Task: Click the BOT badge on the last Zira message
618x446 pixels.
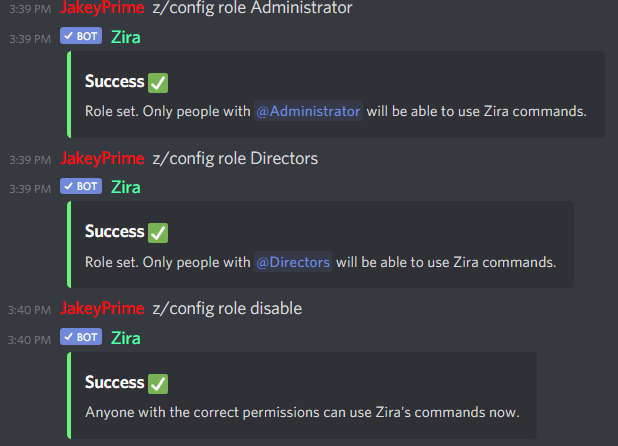Action: (81, 337)
